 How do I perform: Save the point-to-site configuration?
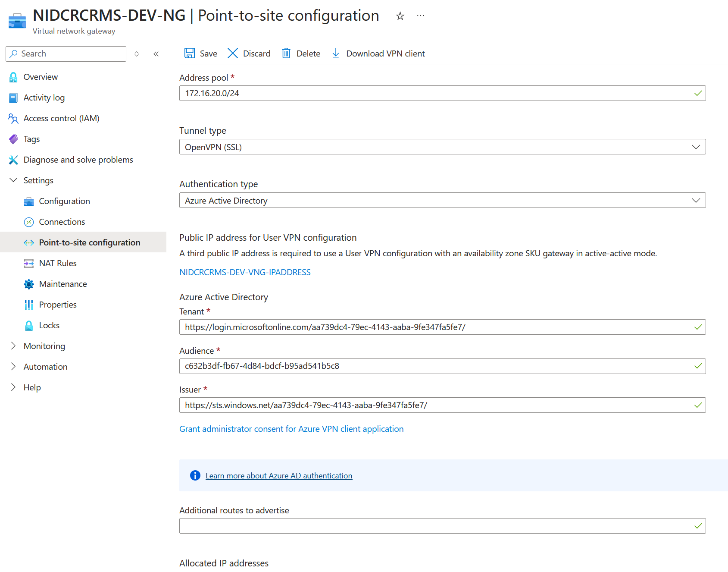point(201,53)
